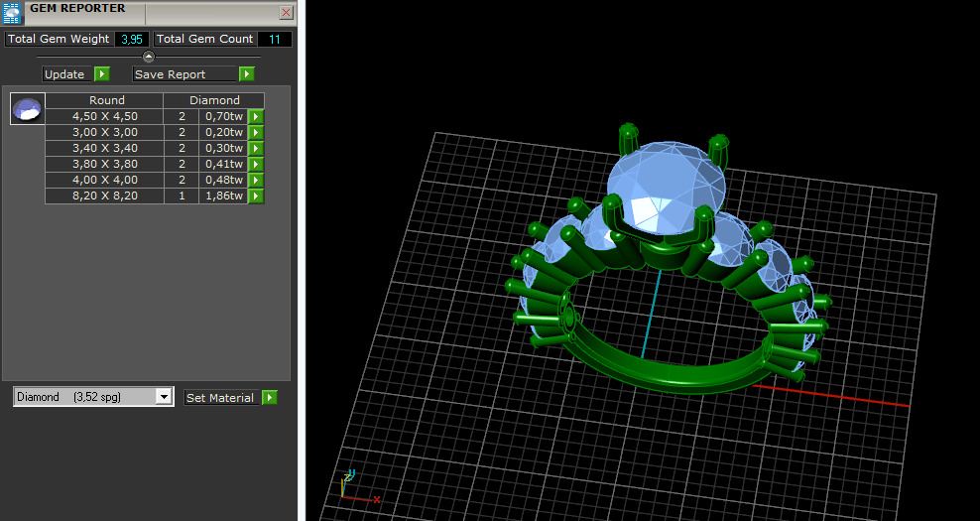Click the 0,30tw weight cell

(224, 148)
